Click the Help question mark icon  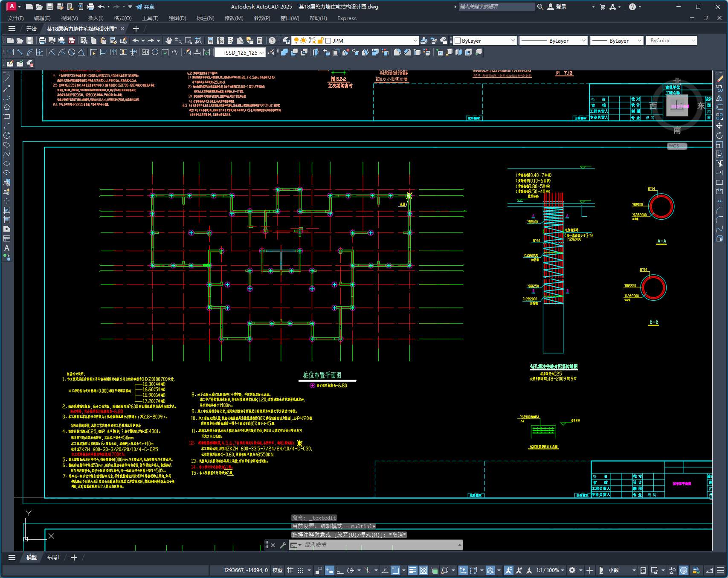pos(272,41)
